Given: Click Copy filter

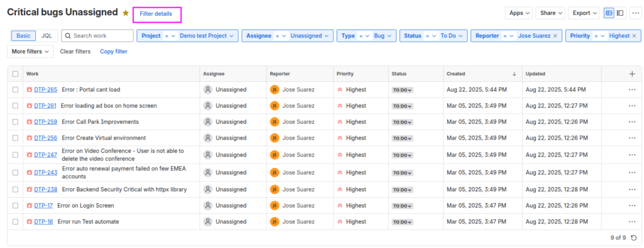Looking at the screenshot, I should coord(114,52).
